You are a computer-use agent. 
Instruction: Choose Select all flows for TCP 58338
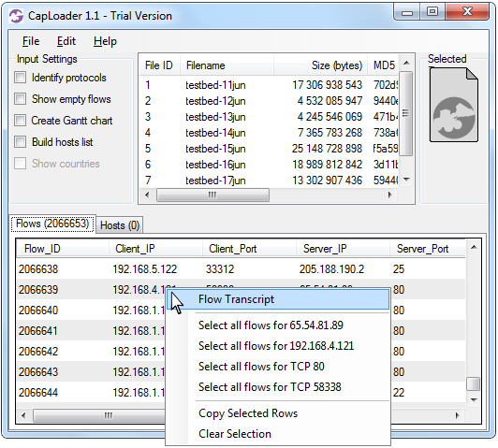pyautogui.click(x=278, y=387)
